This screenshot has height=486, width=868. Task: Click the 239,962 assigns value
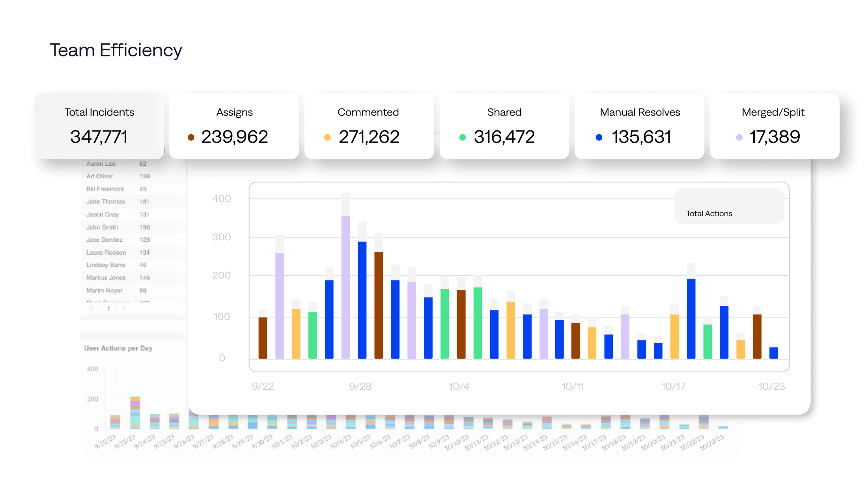[x=235, y=137]
